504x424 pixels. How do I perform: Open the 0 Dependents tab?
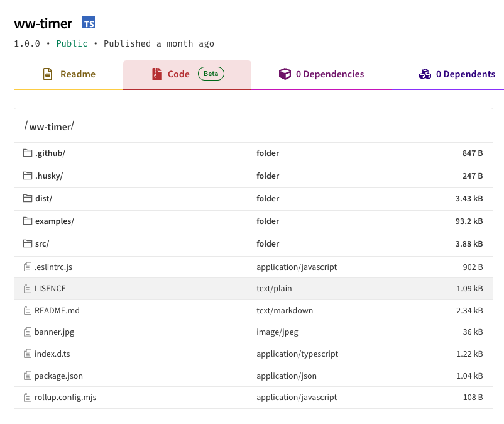tap(457, 74)
